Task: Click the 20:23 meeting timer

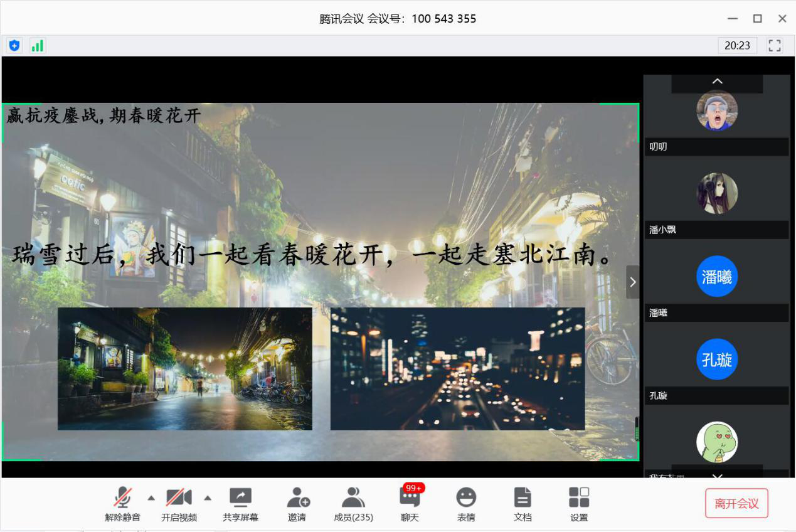Action: [737, 45]
